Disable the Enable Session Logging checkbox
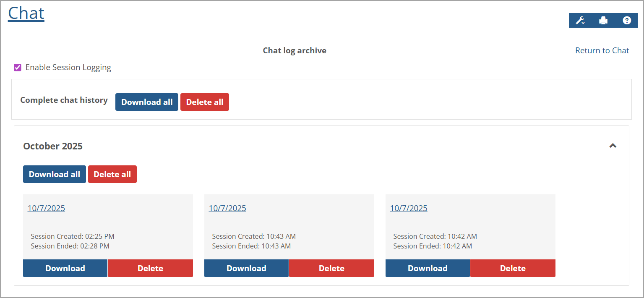Image resolution: width=644 pixels, height=298 pixels. pos(17,67)
